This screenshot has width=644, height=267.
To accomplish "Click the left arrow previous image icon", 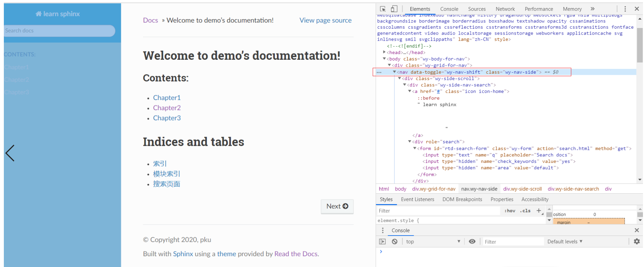I will (x=10, y=153).
